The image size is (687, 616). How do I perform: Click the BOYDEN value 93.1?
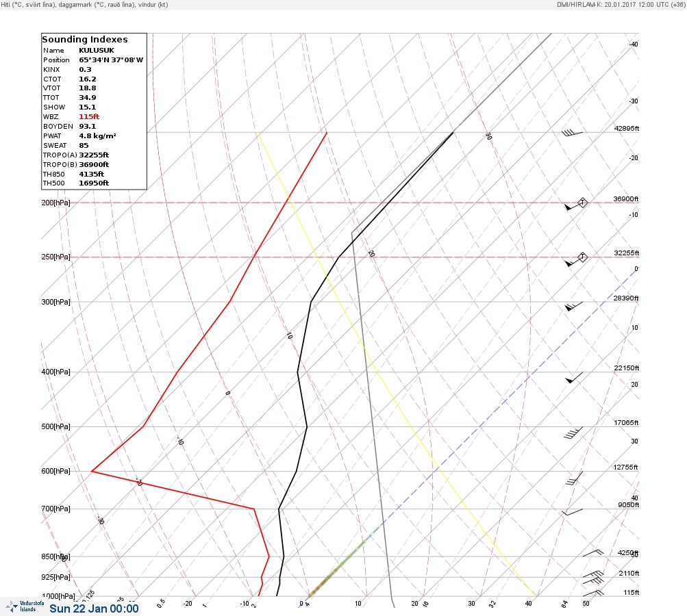point(87,127)
